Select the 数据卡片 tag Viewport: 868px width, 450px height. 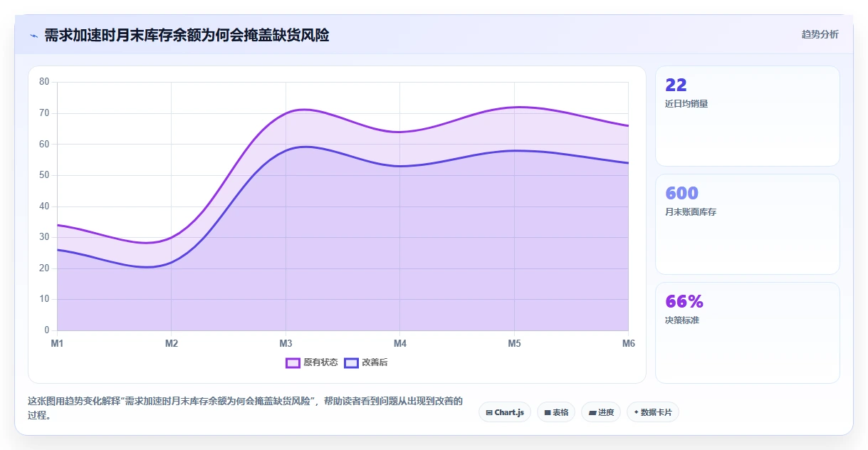653,412
